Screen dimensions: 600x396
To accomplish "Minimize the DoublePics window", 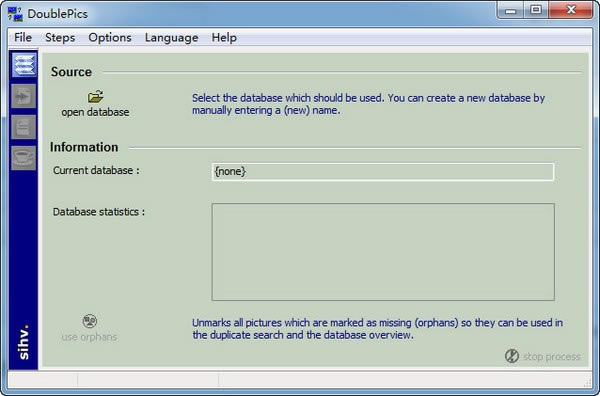I will pyautogui.click(x=510, y=10).
